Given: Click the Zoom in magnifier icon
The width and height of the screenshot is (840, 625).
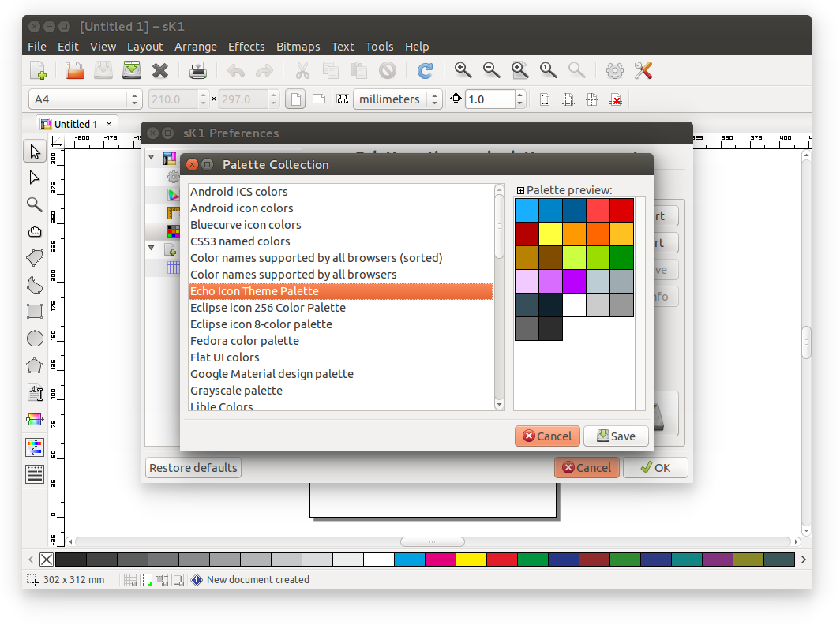Looking at the screenshot, I should [463, 70].
